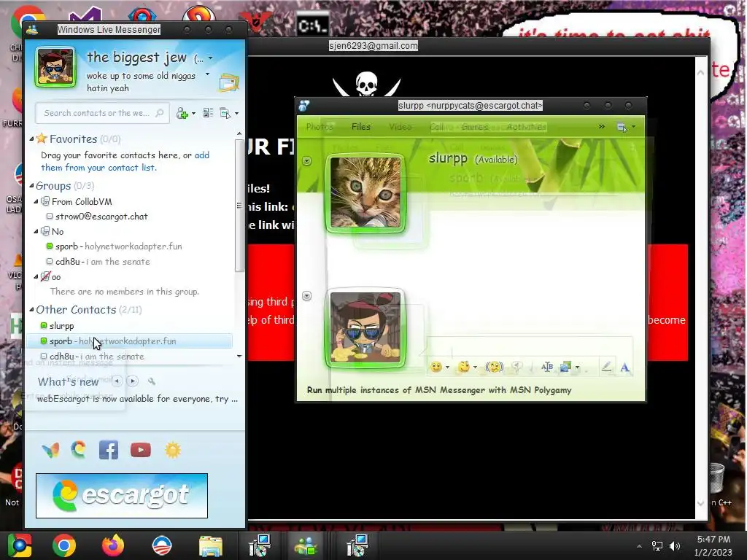
Task: Change the font with the AB icon
Action: click(547, 367)
